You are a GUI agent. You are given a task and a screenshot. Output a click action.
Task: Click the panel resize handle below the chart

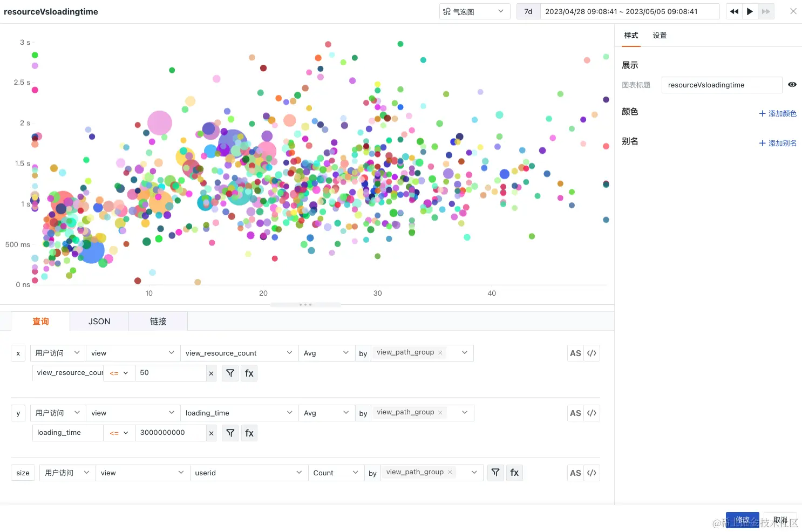point(305,305)
